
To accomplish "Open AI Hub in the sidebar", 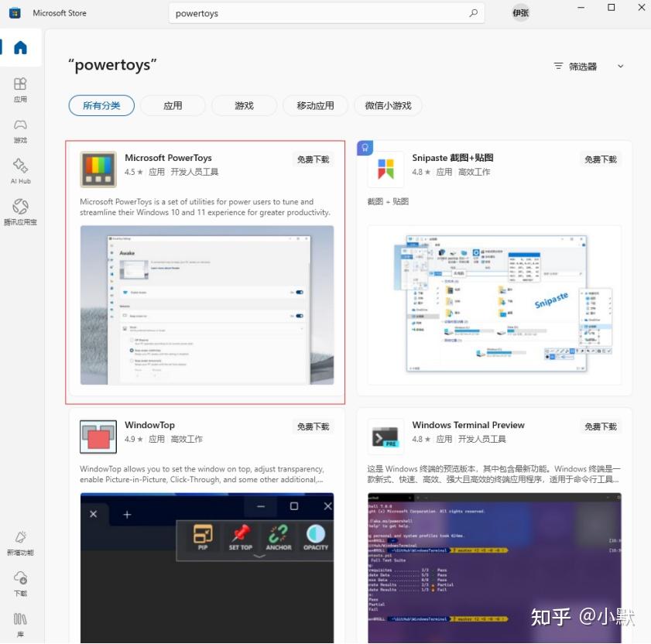I will coord(20,170).
